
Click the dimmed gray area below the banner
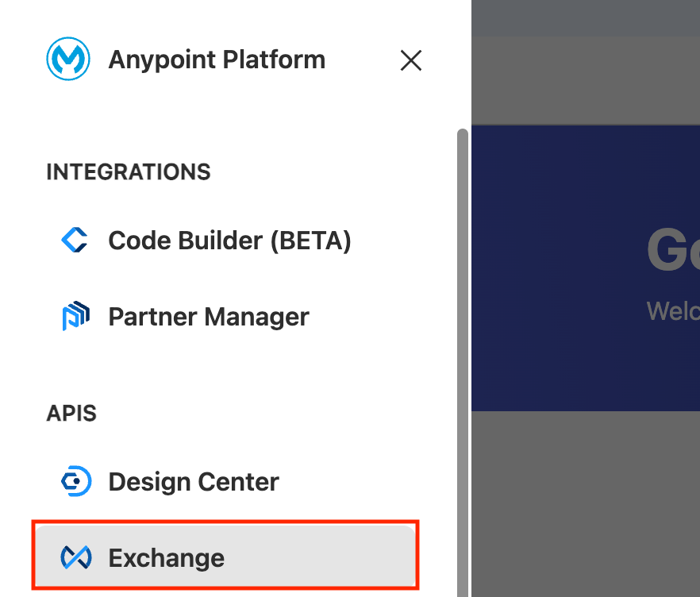(585, 500)
